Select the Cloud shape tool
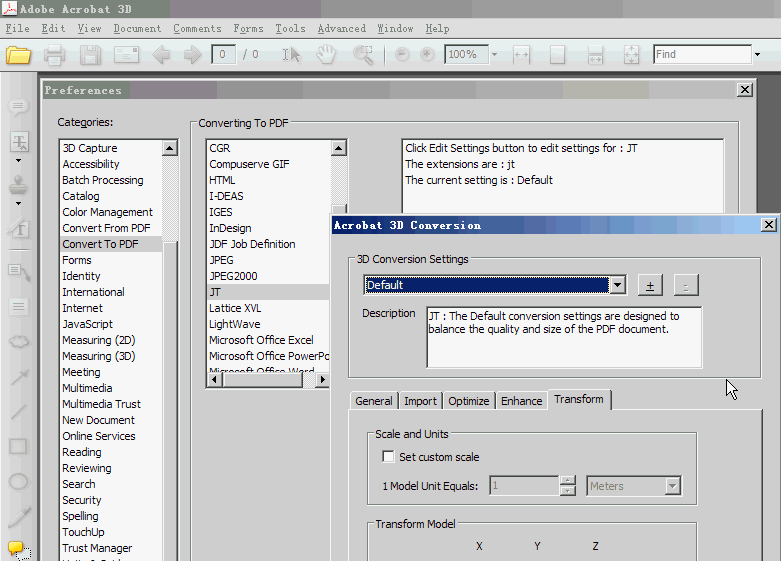The image size is (781, 561). (19, 342)
